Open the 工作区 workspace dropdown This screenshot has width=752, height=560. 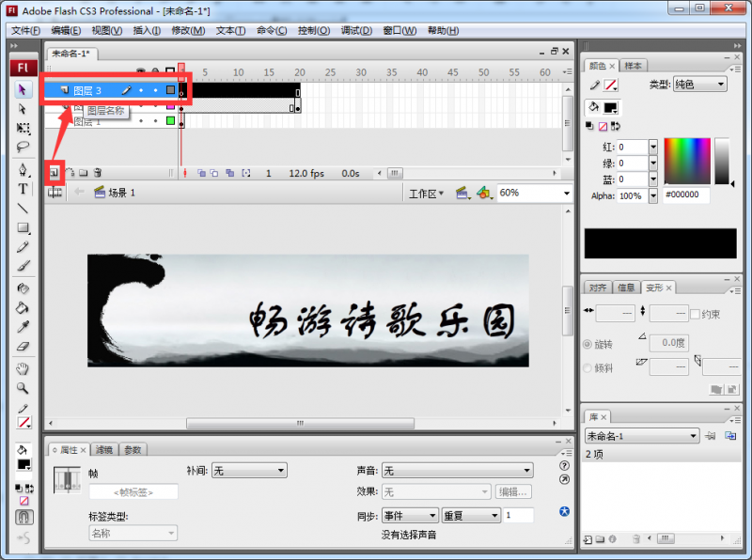point(427,194)
